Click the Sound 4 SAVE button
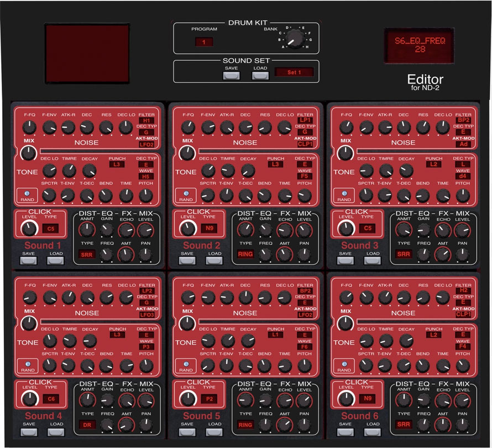 coord(29,433)
